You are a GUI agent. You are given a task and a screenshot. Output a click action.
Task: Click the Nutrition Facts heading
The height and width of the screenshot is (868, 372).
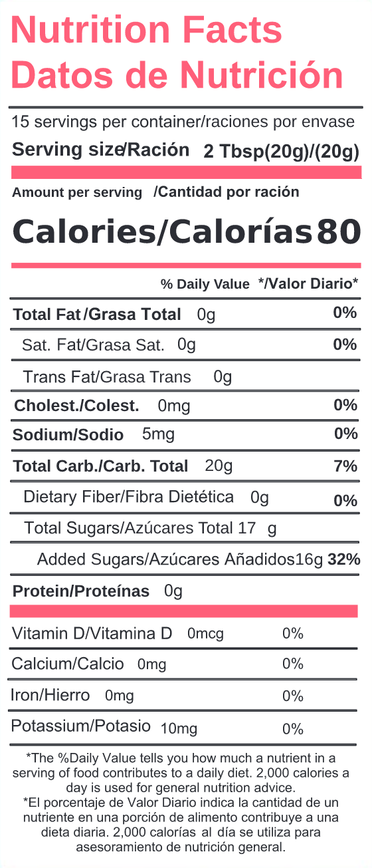tap(147, 30)
